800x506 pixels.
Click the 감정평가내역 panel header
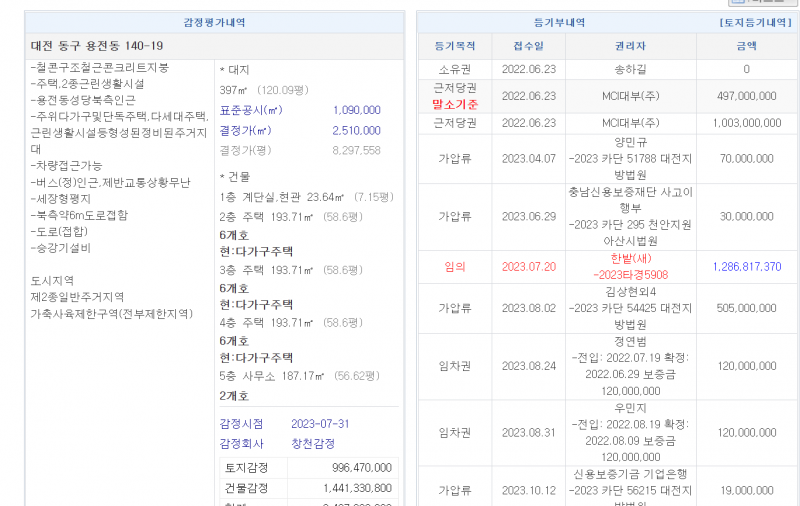(214, 22)
